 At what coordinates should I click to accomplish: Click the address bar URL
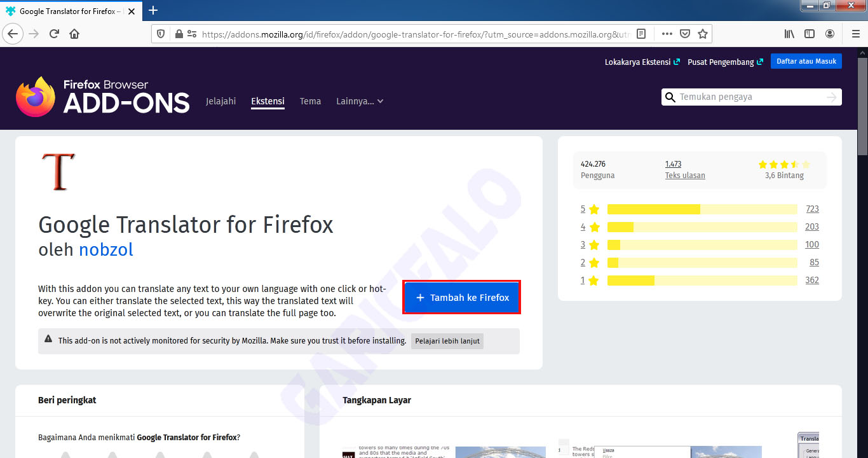(416, 34)
